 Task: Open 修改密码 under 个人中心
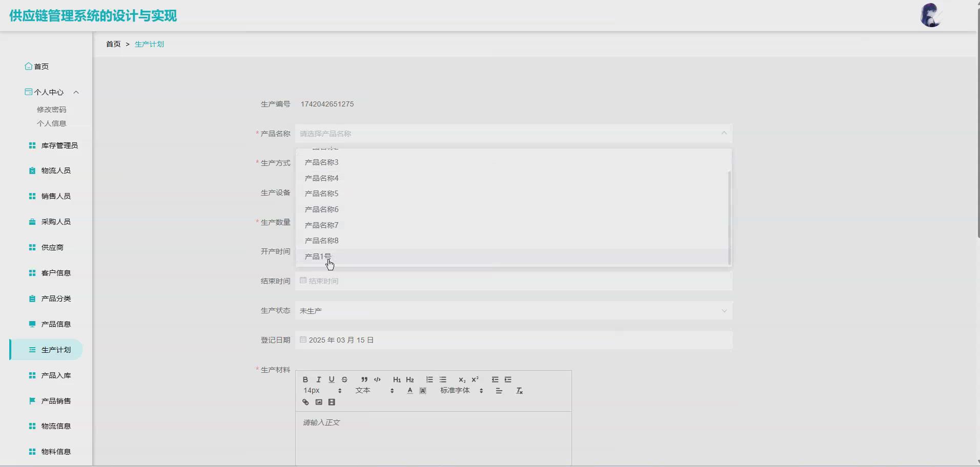click(x=51, y=110)
